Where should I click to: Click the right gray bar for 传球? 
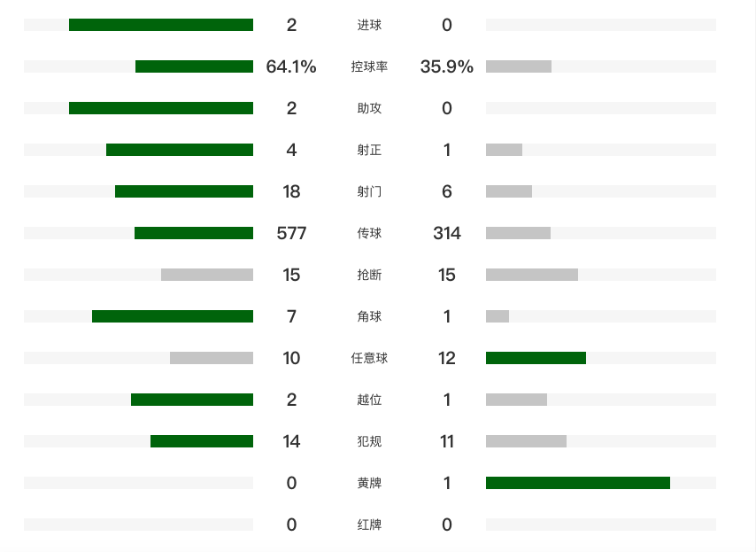pyautogui.click(x=518, y=233)
